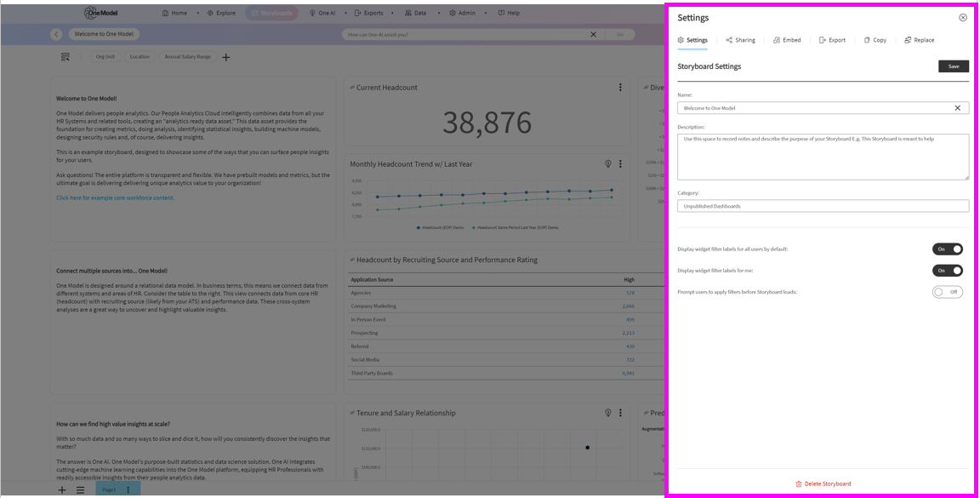Click the Social Media value 722
The image size is (980, 498).
point(630,360)
